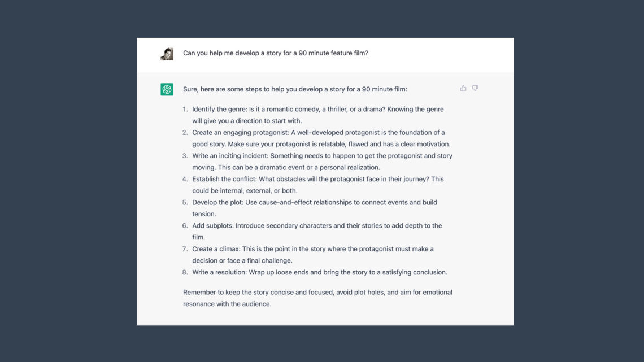The height and width of the screenshot is (362, 644).
Task: Select the "Identify the genre" list item
Action: 317,109
